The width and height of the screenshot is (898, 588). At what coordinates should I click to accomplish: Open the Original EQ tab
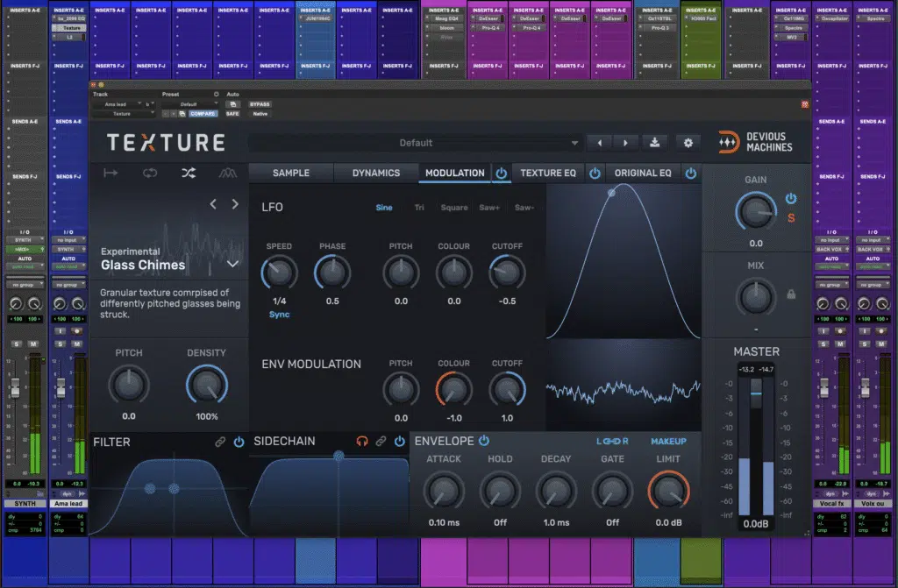pos(643,173)
